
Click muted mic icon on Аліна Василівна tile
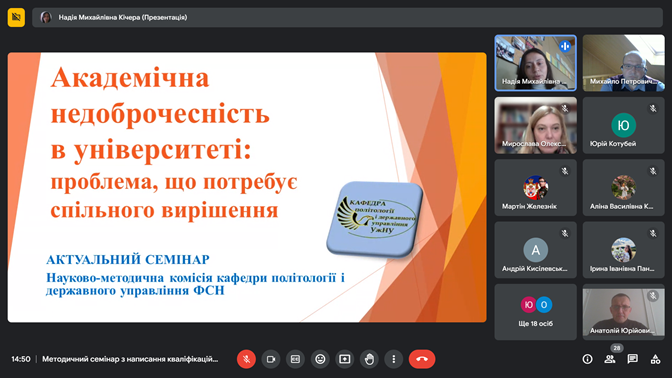pyautogui.click(x=653, y=171)
